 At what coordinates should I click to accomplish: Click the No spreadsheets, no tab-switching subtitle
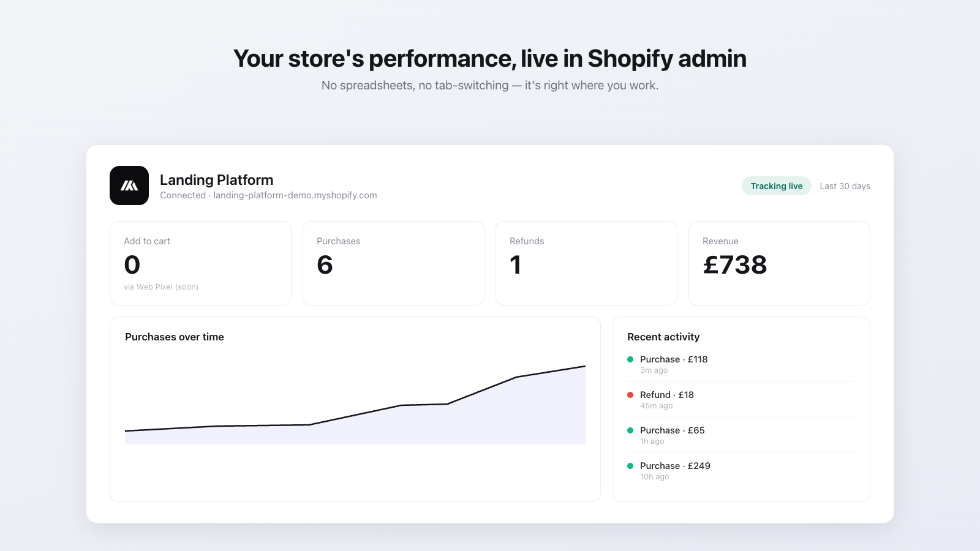(x=490, y=85)
